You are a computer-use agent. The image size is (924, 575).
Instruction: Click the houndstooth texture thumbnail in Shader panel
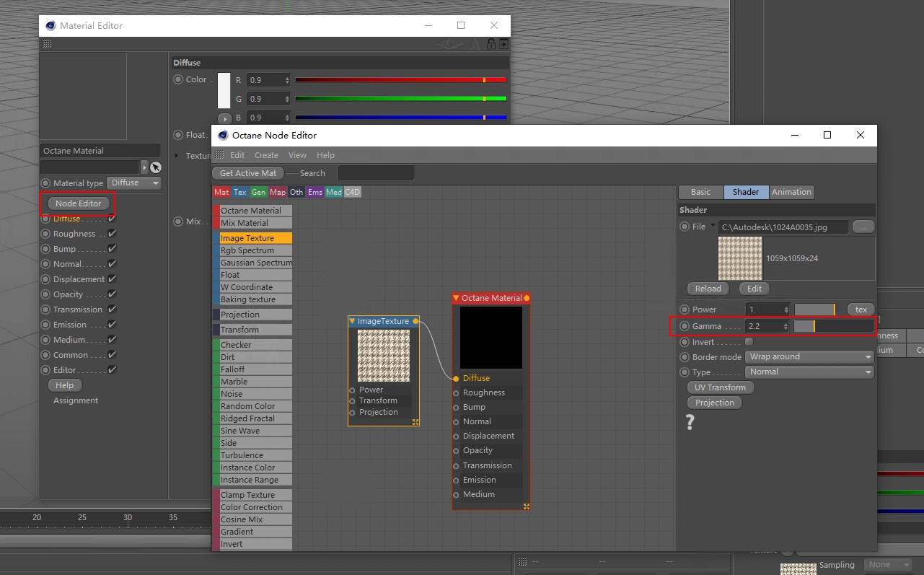(x=740, y=258)
